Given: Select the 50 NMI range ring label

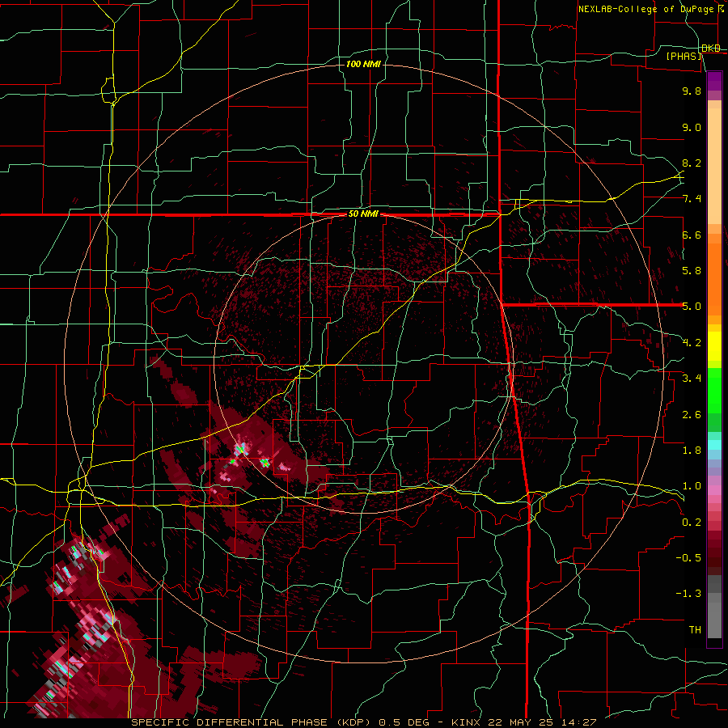Looking at the screenshot, I should [x=363, y=214].
